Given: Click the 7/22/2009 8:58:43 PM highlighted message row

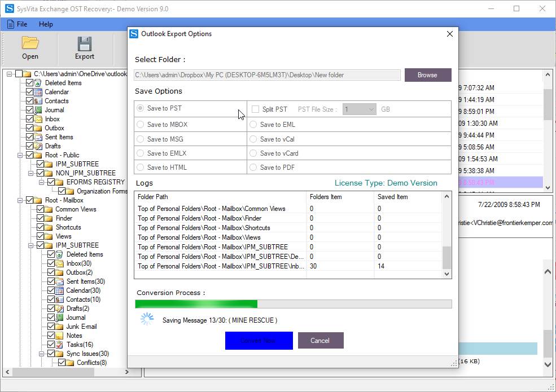Looking at the screenshot, I should [x=500, y=183].
